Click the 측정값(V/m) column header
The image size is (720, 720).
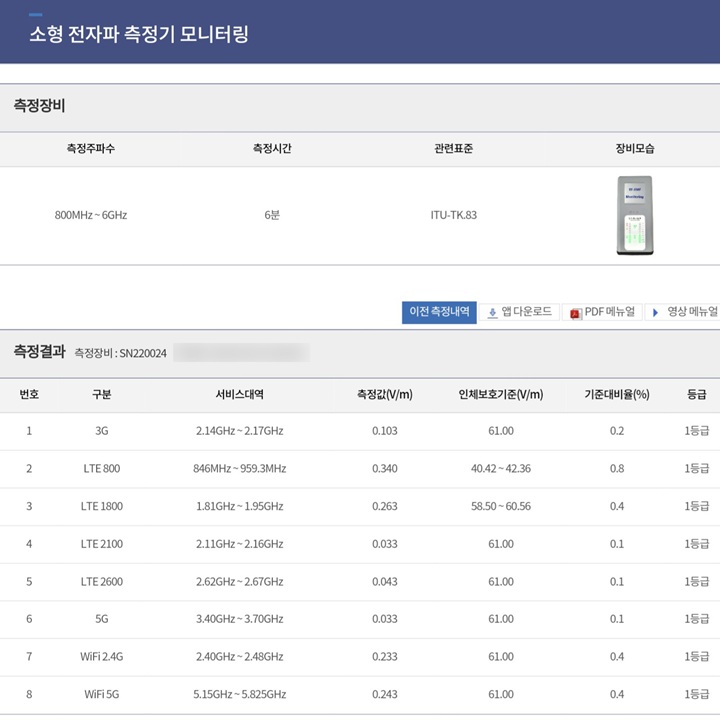(385, 394)
